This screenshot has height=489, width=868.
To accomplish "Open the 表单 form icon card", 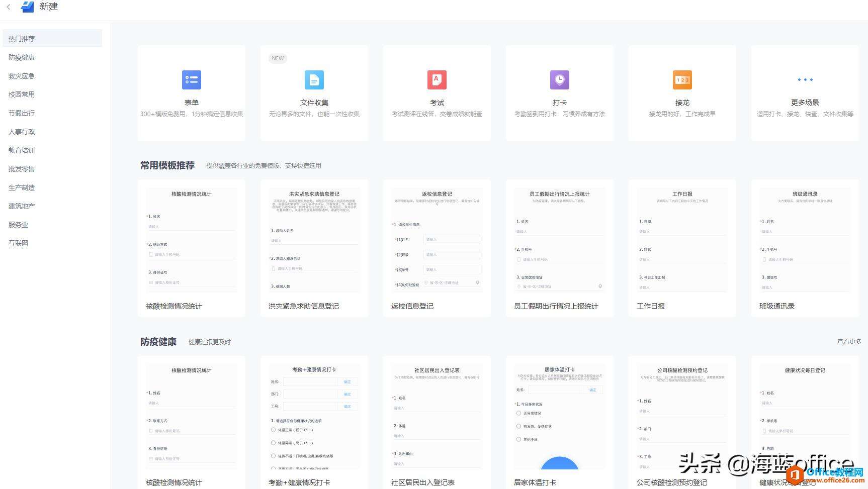I will pos(192,80).
